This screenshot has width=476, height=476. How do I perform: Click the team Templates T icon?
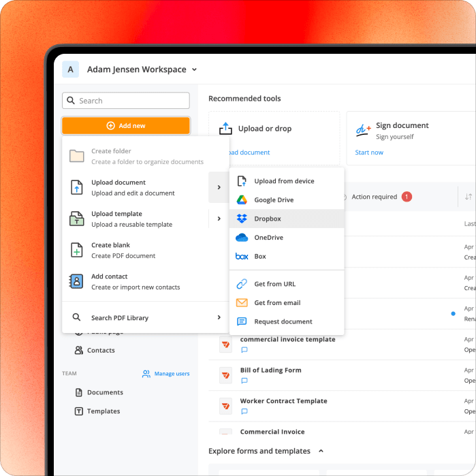point(78,411)
